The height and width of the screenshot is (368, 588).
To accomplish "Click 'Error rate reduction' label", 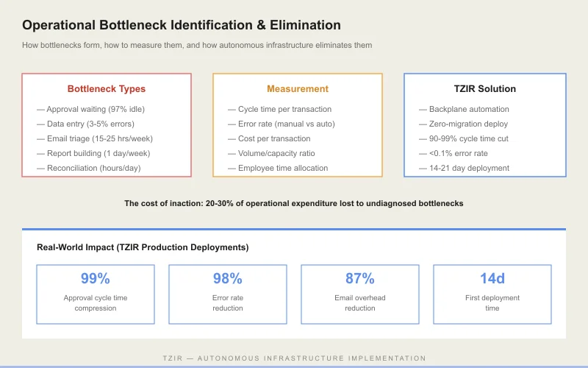I will pos(228,303).
